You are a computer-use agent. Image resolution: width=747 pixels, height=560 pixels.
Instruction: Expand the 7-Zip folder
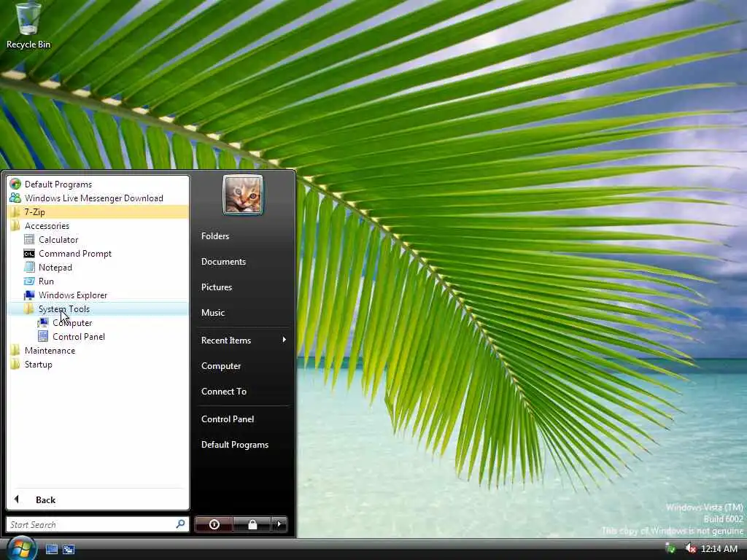click(x=98, y=212)
